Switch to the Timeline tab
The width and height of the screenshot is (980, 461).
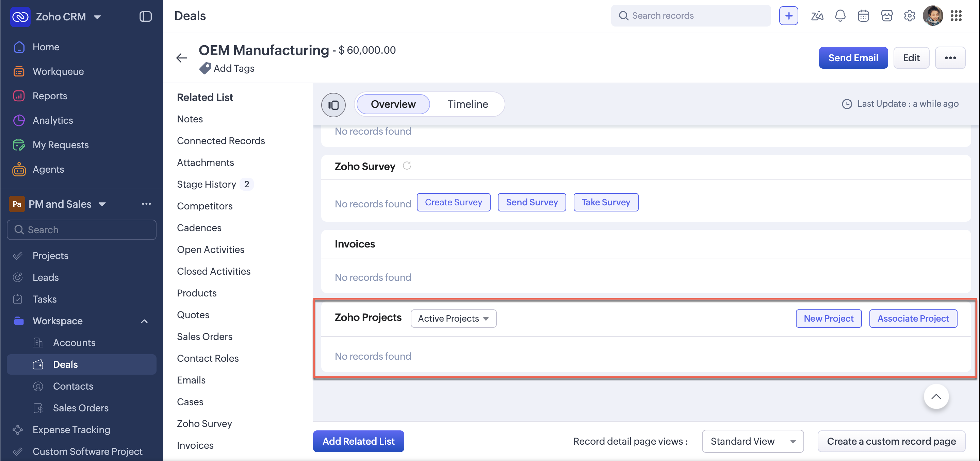click(x=468, y=104)
